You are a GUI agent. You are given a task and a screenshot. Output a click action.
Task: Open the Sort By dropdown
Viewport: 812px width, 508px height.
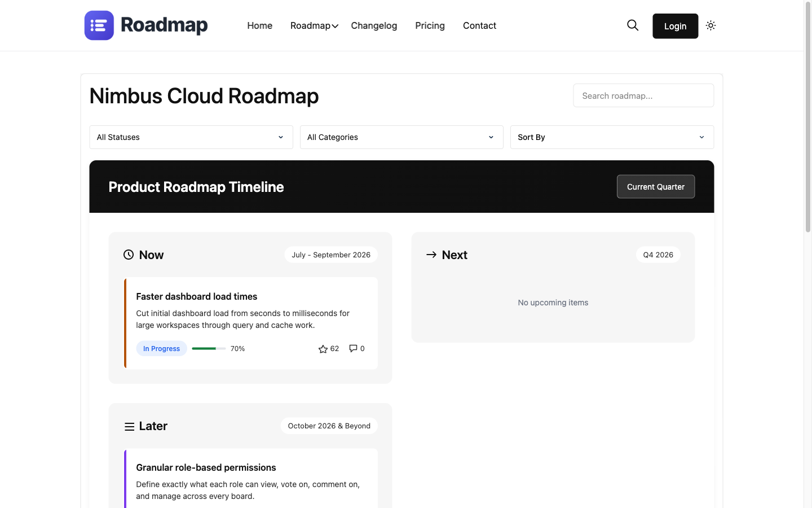[x=612, y=137]
